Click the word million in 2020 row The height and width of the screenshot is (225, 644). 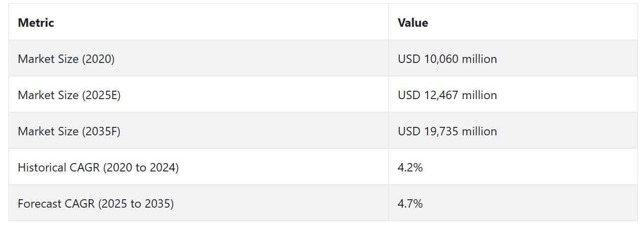pos(480,58)
